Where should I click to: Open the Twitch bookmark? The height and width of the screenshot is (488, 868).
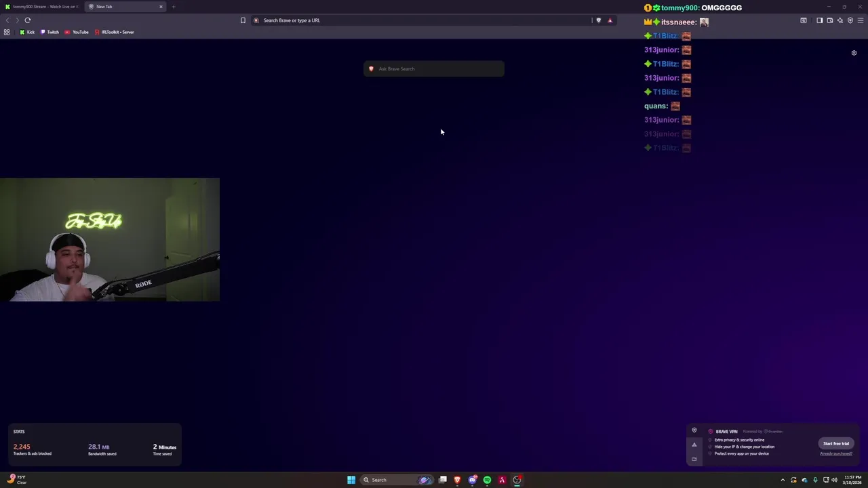[x=50, y=32]
